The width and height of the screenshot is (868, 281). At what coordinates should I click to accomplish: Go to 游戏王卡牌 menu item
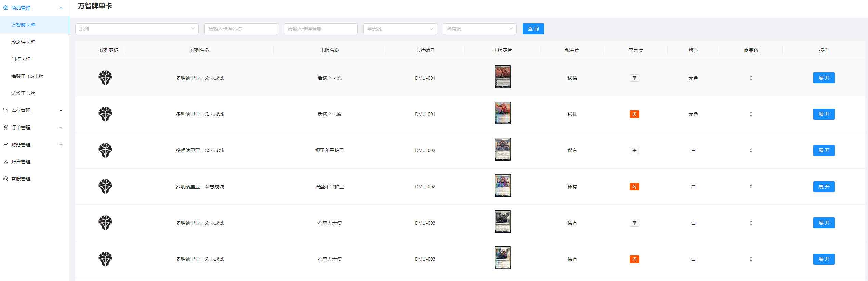(x=23, y=93)
